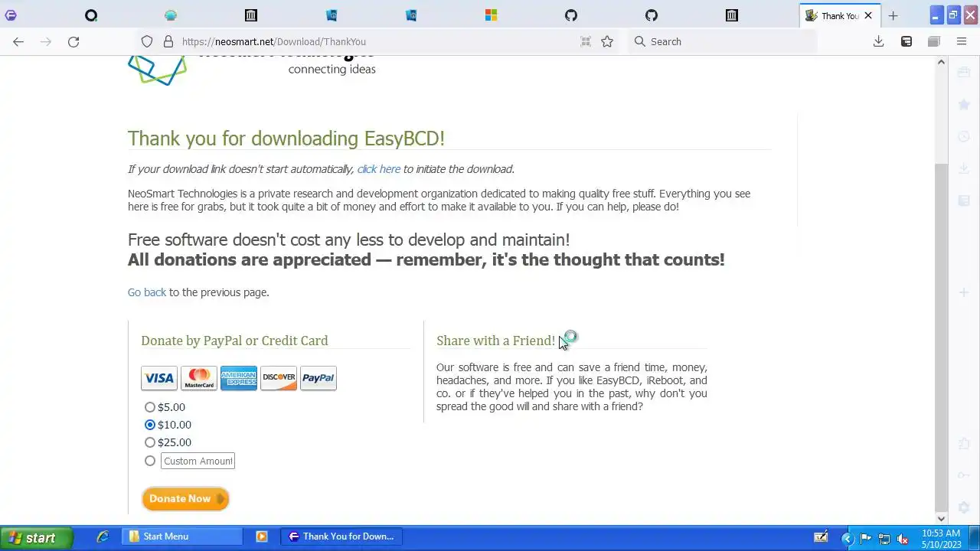
Task: Click the Visa card icon
Action: (159, 378)
